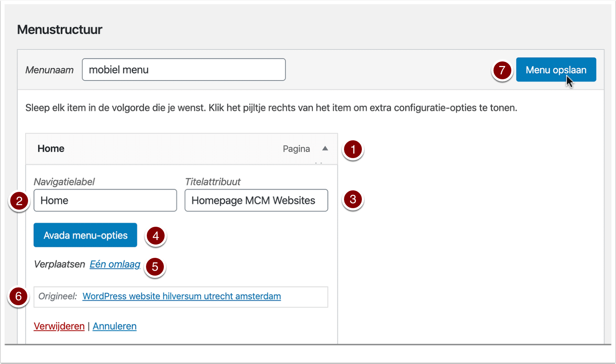Click annotation marker number 7

click(502, 70)
